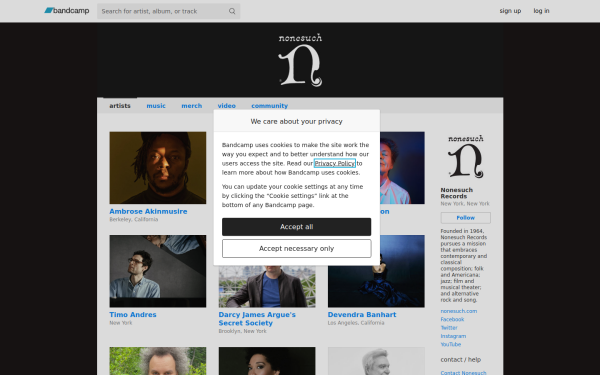Click 'Berkeley, California' location text

click(x=134, y=219)
